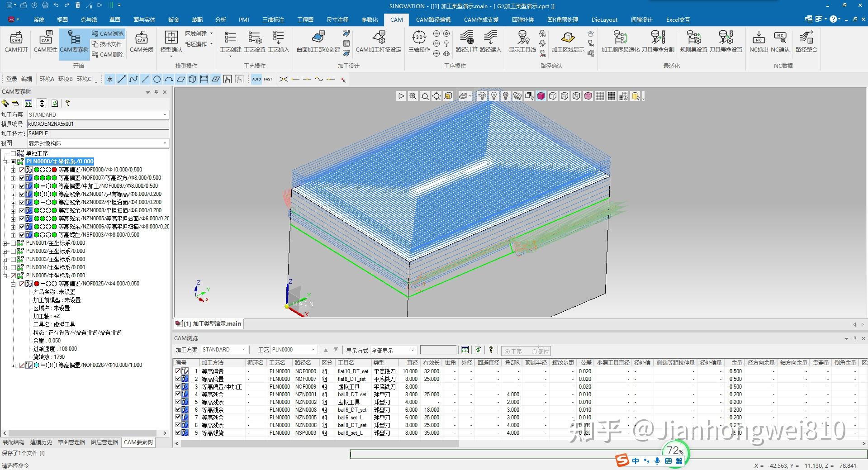Image resolution: width=868 pixels, height=470 pixels.
Task: Toggle checkbox for NOF0007 等高双方 process
Action: click(x=22, y=178)
